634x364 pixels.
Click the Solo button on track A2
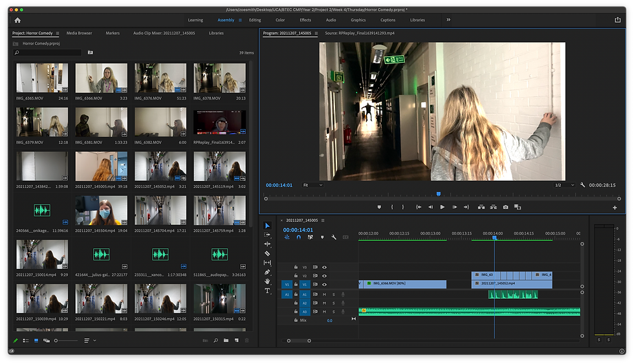coord(334,303)
